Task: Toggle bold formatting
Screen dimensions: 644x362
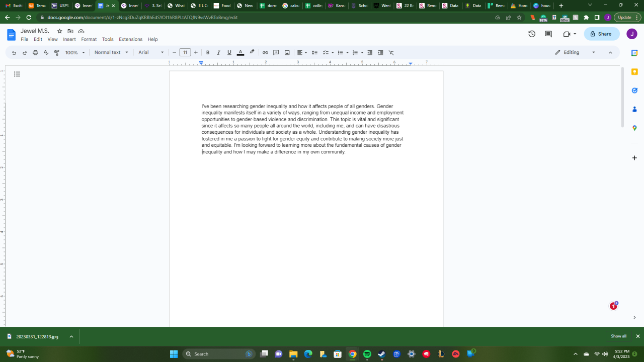Action: pos(208,52)
